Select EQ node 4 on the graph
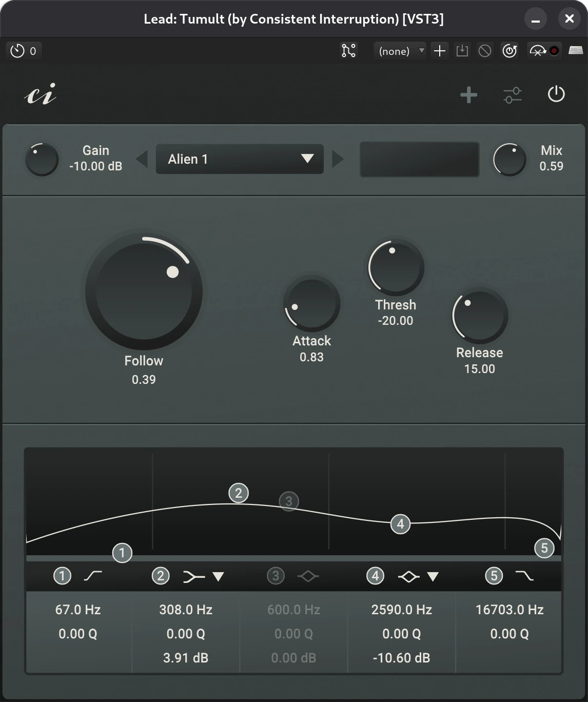The image size is (588, 702). 400,524
